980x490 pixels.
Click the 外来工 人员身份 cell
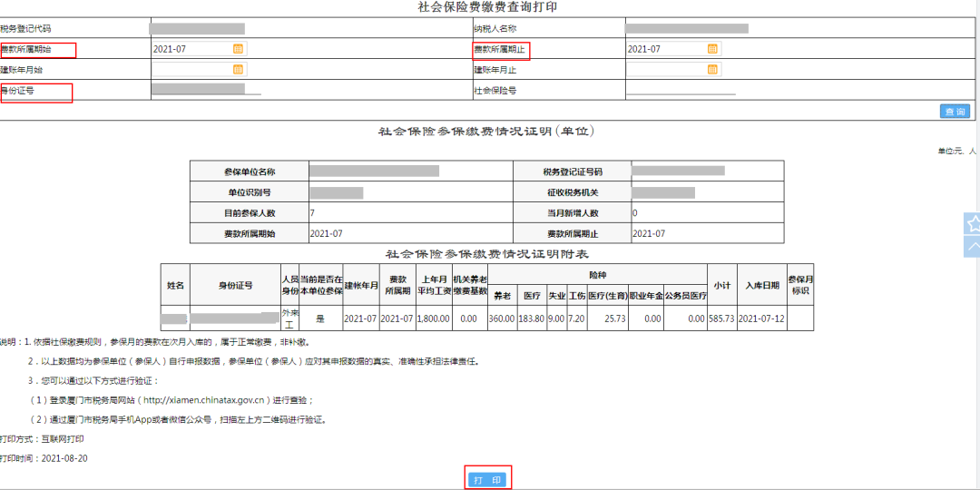(289, 318)
